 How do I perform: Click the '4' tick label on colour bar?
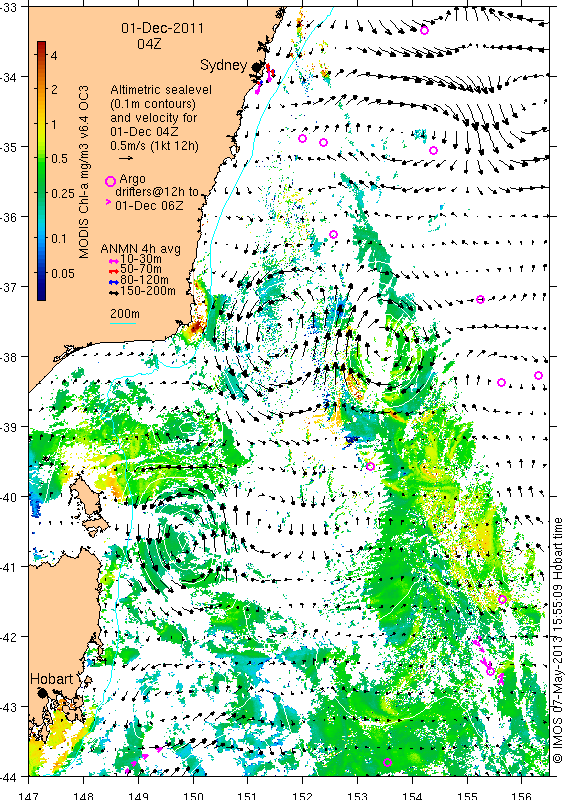[x=54, y=55]
